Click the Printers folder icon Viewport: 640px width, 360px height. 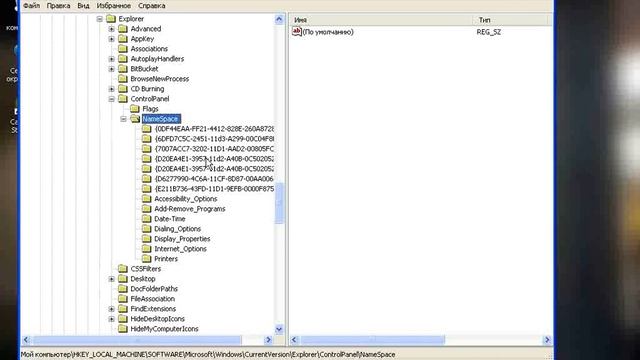[x=147, y=259]
